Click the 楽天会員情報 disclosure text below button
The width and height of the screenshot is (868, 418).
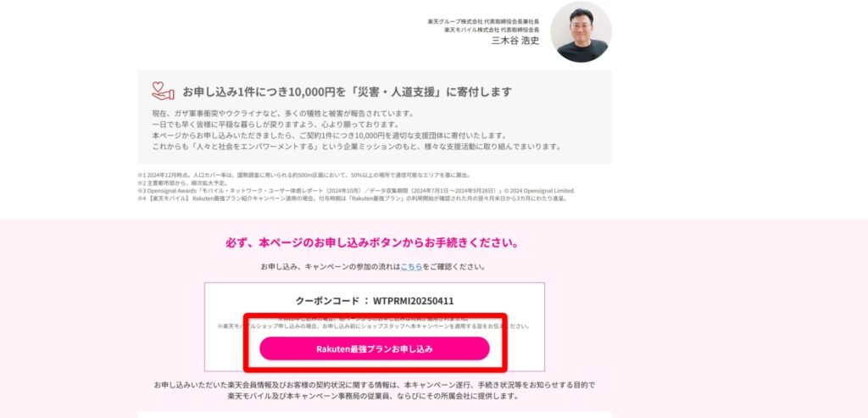(x=374, y=390)
